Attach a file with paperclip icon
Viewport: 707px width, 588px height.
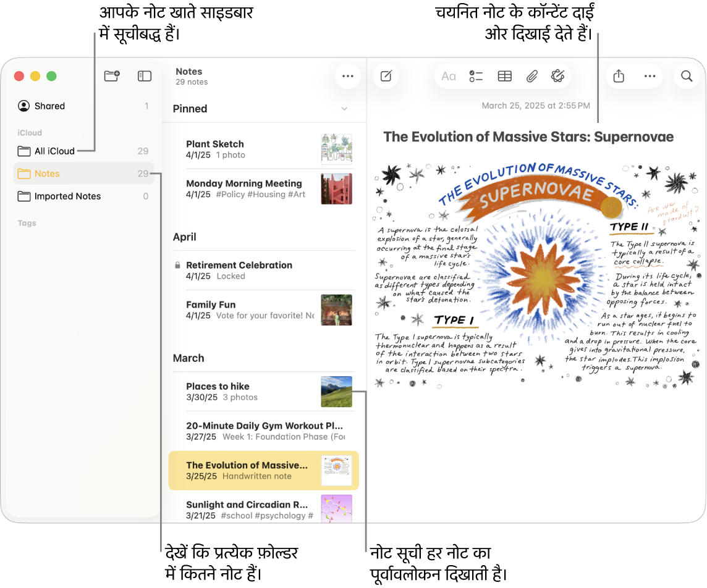point(532,76)
